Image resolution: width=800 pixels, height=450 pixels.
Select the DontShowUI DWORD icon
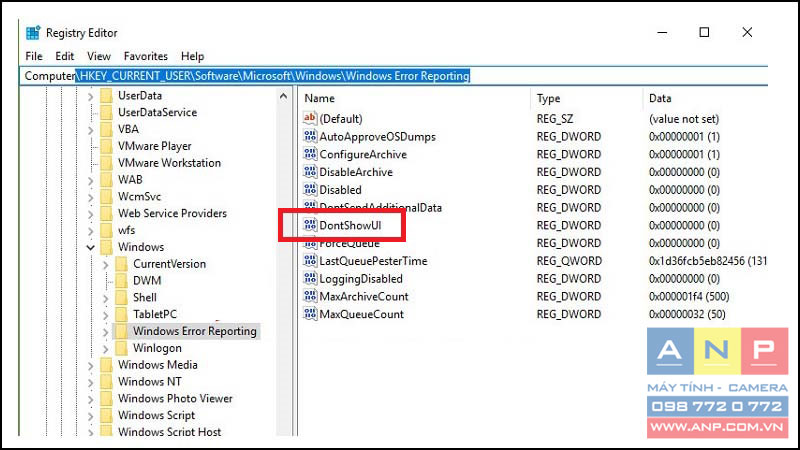310,225
